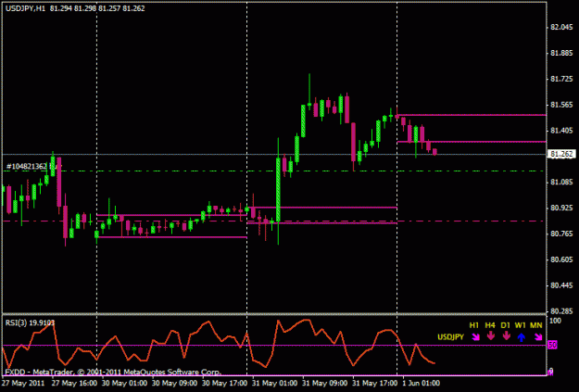Viewport: 579px width, 392px height.
Task: Click the 81.725 price axis label
Action: [561, 79]
